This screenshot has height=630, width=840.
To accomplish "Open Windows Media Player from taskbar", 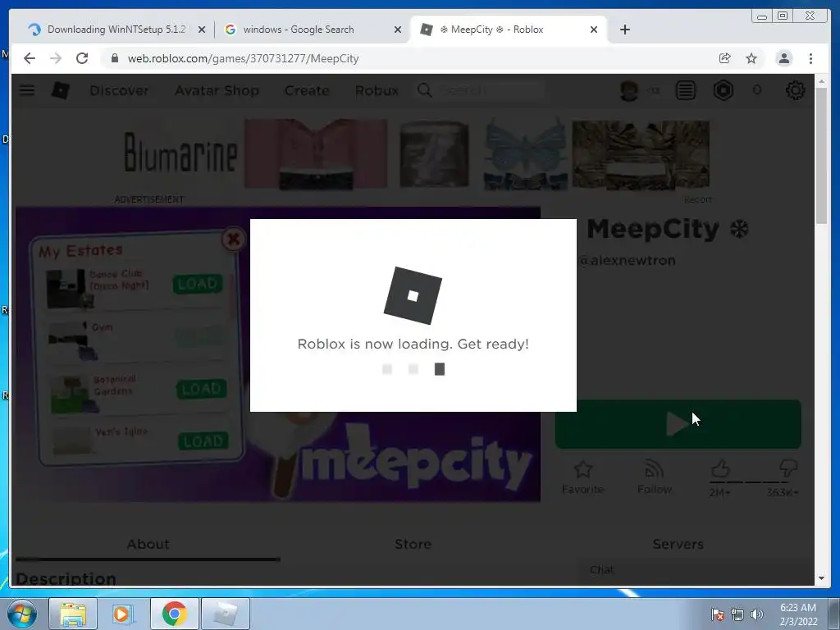I will coord(122,614).
